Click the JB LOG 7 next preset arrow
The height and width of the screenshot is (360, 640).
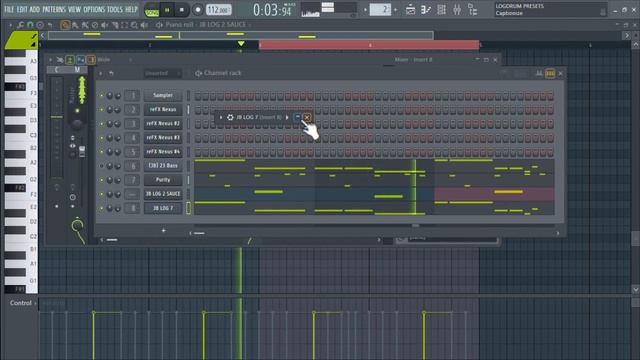click(287, 117)
